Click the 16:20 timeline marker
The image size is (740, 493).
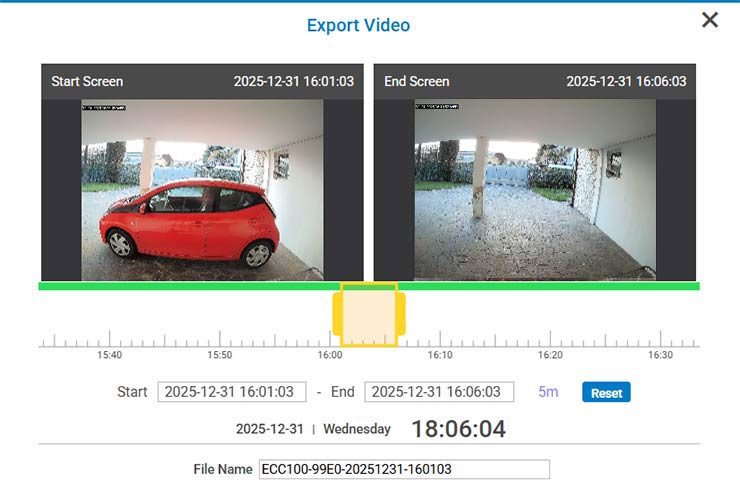tap(550, 354)
